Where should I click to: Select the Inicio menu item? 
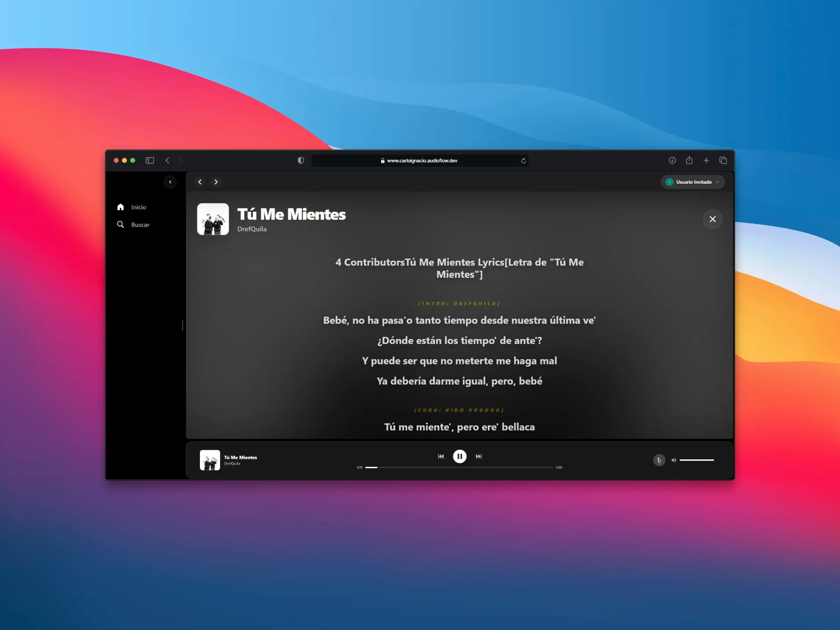pyautogui.click(x=139, y=207)
